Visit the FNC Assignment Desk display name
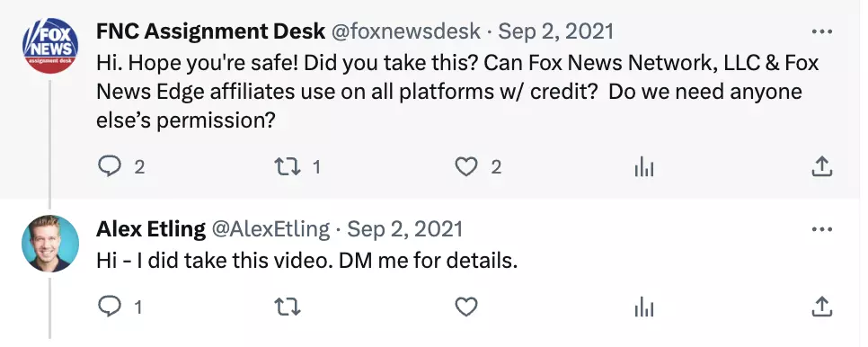Viewport: 868px width, 347px height. click(210, 31)
